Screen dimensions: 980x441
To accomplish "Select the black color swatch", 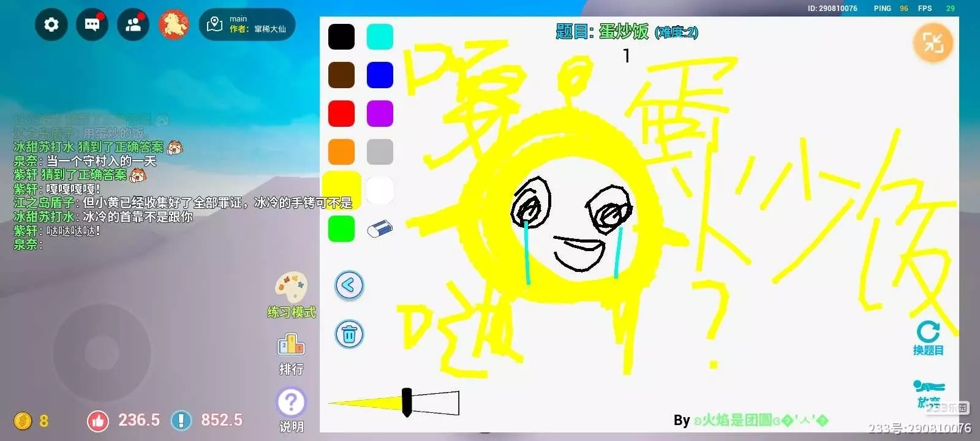I will [341, 37].
